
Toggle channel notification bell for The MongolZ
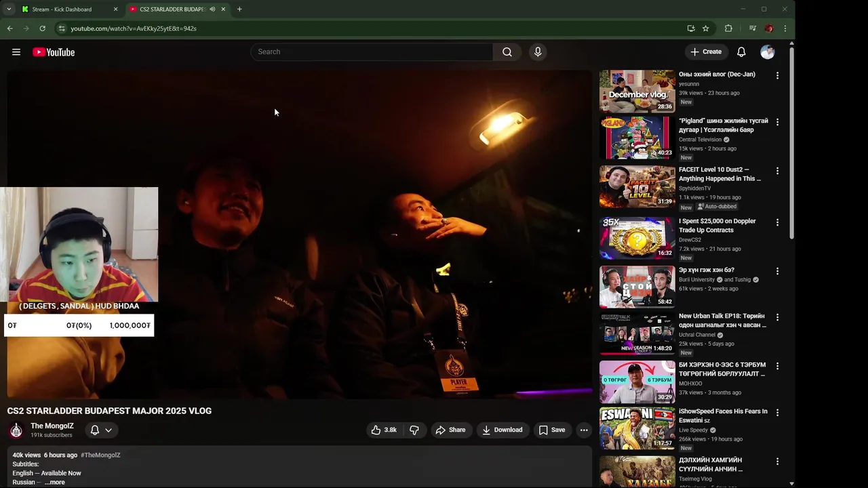(95, 430)
